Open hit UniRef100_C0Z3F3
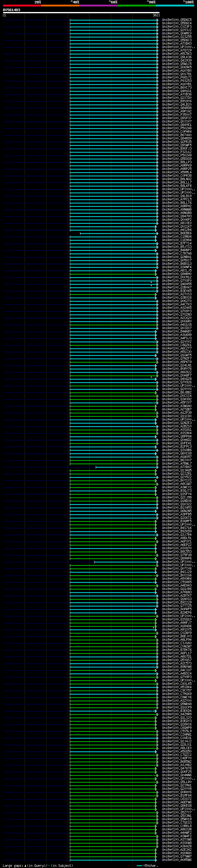This screenshot has width=197, height=868. pyautogui.click(x=177, y=26)
